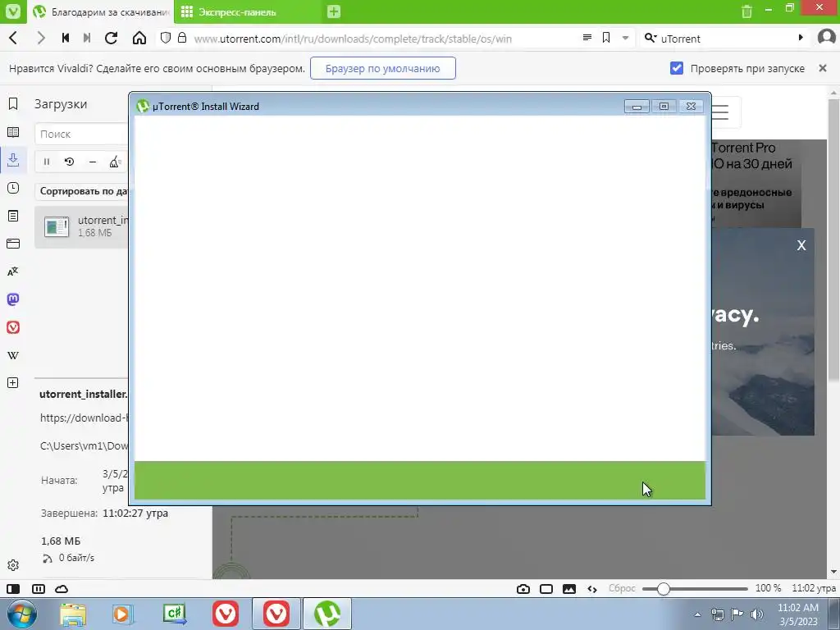Click the Браузер по умолчанию button
The height and width of the screenshot is (630, 840).
pos(382,69)
